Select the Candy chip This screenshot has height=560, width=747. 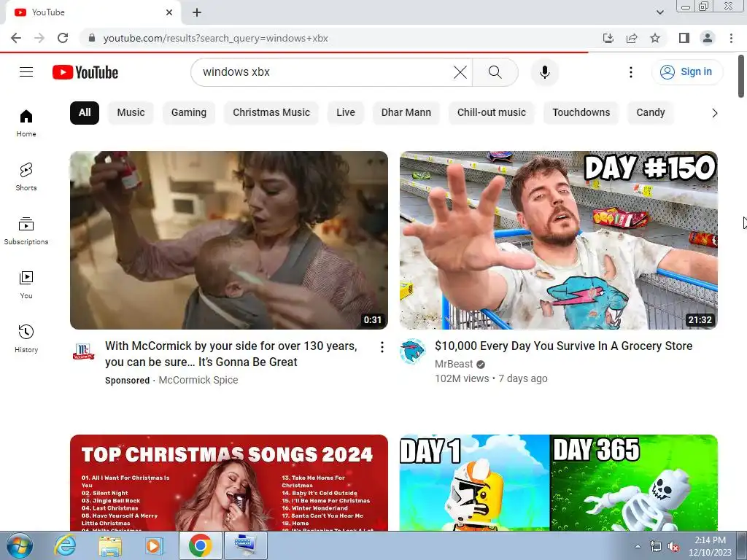[650, 113]
